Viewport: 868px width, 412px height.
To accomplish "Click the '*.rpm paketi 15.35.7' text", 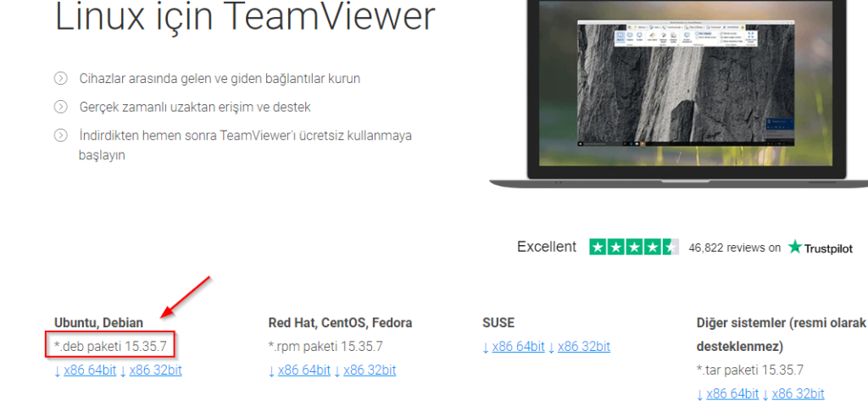I will tap(325, 346).
